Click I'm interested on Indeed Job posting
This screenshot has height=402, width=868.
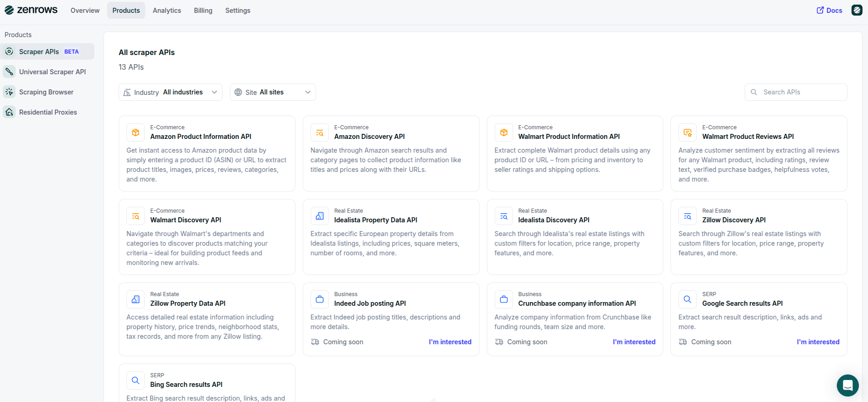tap(450, 342)
